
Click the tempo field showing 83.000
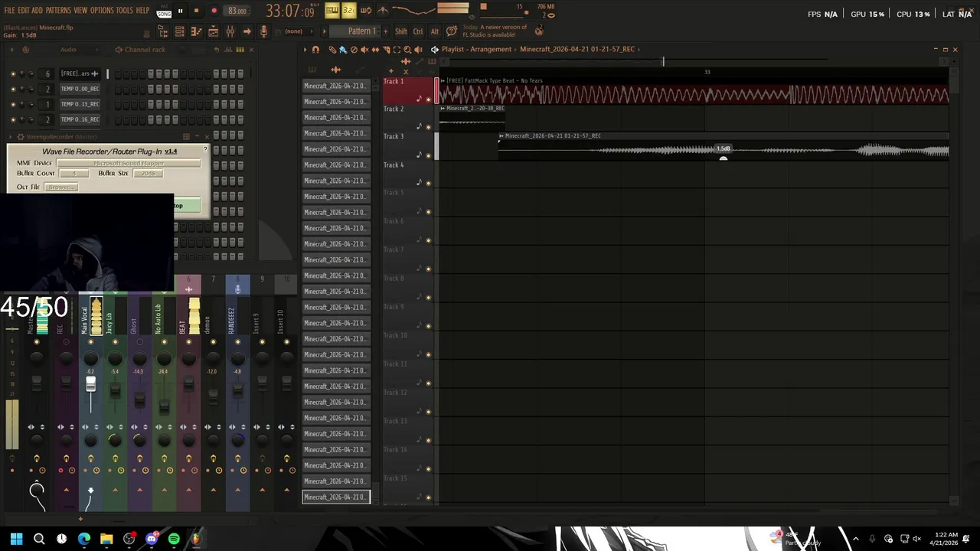237,11
